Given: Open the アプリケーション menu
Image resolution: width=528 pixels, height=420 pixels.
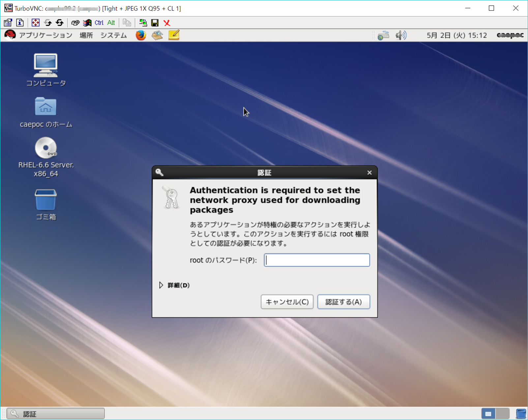Looking at the screenshot, I should tap(45, 35).
